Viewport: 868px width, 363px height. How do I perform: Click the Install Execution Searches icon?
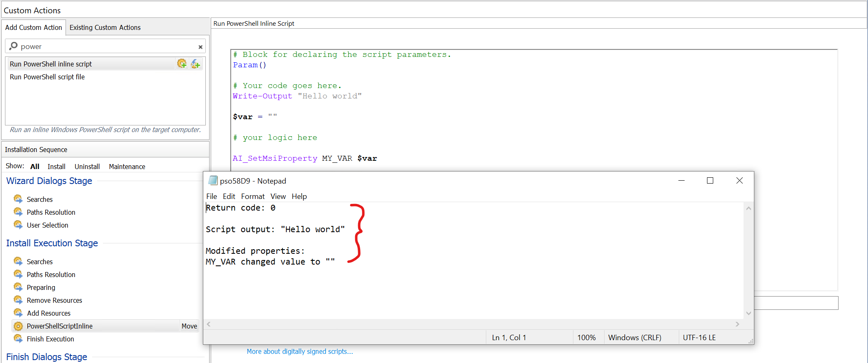(x=18, y=261)
